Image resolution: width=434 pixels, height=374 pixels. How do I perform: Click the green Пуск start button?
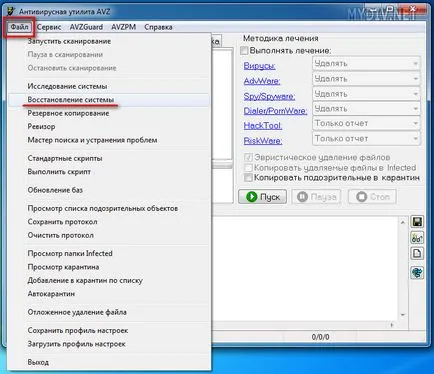coord(263,197)
